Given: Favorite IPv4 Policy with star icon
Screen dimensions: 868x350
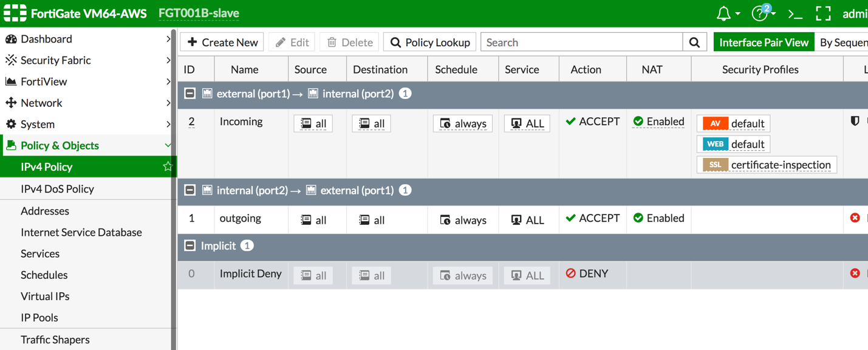Looking at the screenshot, I should point(168,166).
